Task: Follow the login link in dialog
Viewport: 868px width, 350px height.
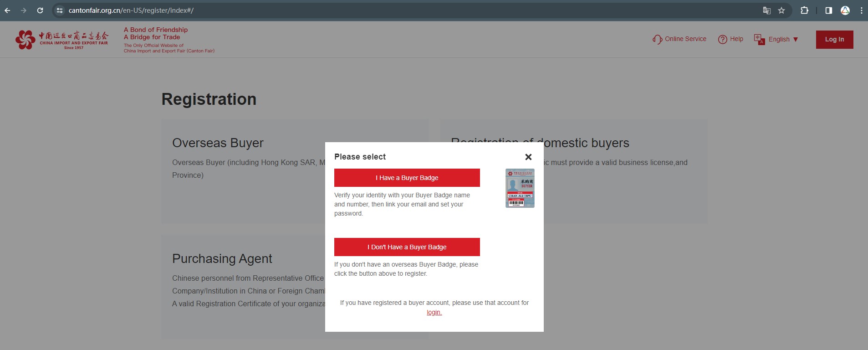Action: coord(434,312)
